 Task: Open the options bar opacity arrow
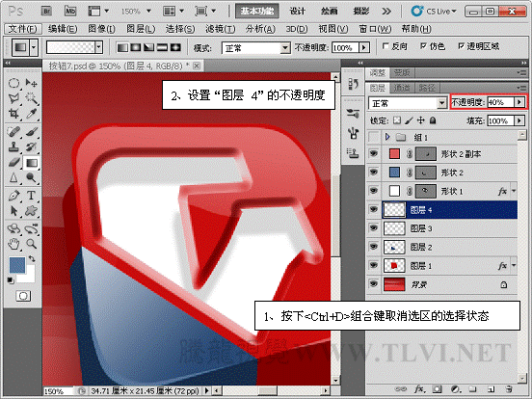pyautogui.click(x=364, y=47)
